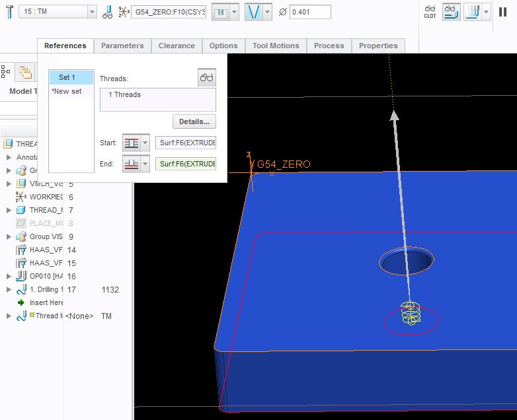Switch to the Parameters tab
517x420 pixels.
pos(122,46)
